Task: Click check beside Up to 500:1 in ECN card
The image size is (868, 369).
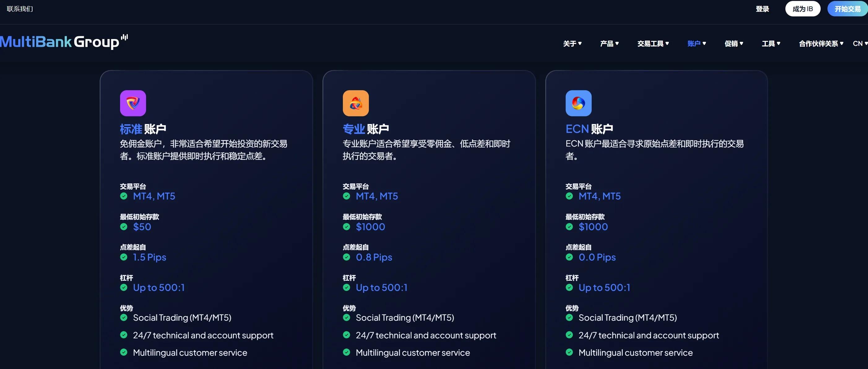Action: (569, 288)
